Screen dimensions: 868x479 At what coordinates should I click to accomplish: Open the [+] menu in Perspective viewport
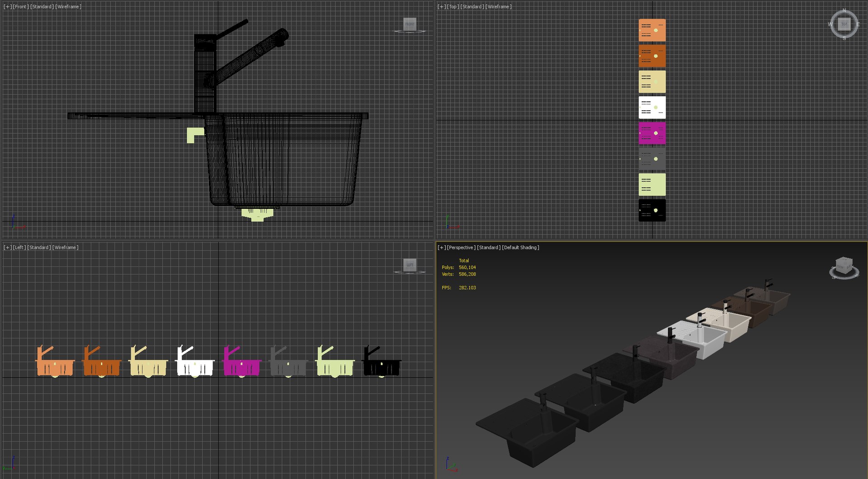tap(442, 248)
